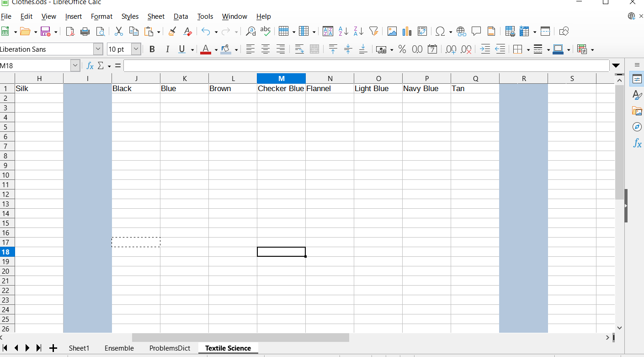The height and width of the screenshot is (357, 644).
Task: Sort descending Z to A
Action: tap(359, 31)
